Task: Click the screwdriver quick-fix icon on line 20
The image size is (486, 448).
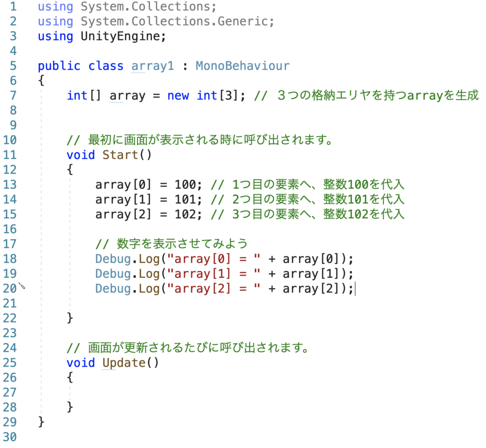Action: pos(21,286)
